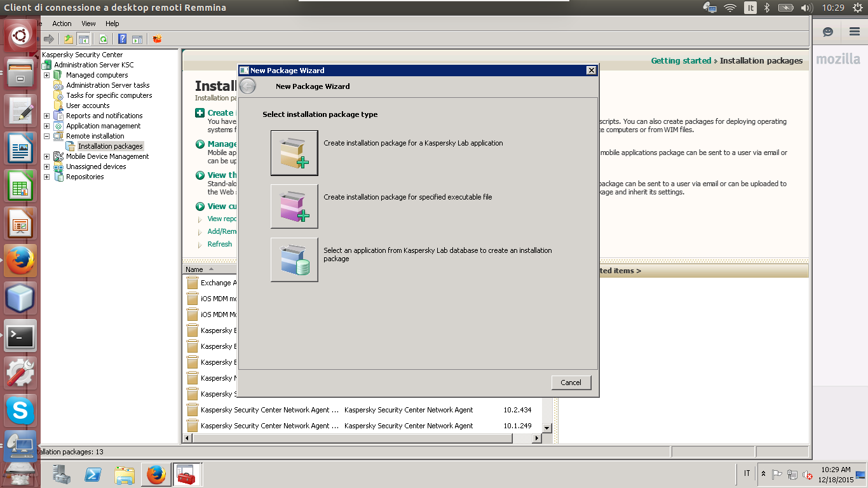Screen dimensions: 868x488
Task: Click the green Refresh toolbar icon
Action: click(103, 39)
